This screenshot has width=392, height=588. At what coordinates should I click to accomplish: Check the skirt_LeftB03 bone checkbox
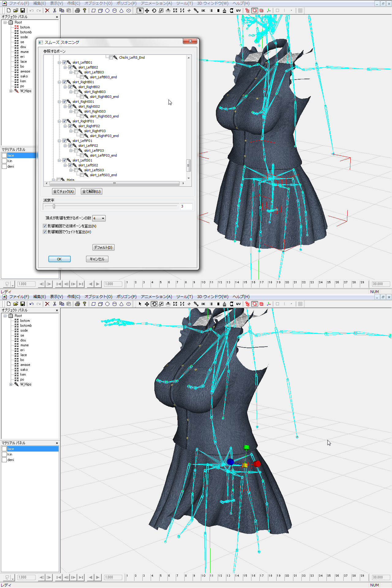(76, 72)
